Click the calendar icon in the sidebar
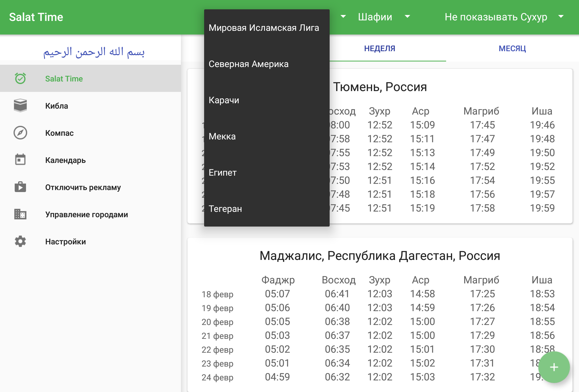The image size is (579, 392). 20,160
